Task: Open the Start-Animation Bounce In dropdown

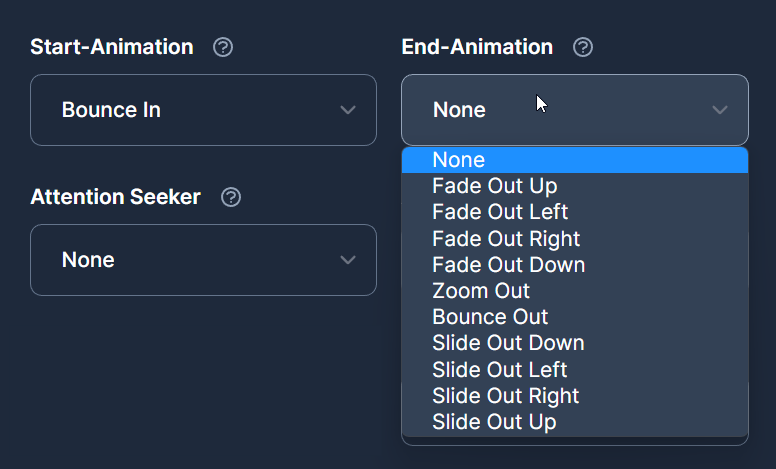Action: coord(203,110)
